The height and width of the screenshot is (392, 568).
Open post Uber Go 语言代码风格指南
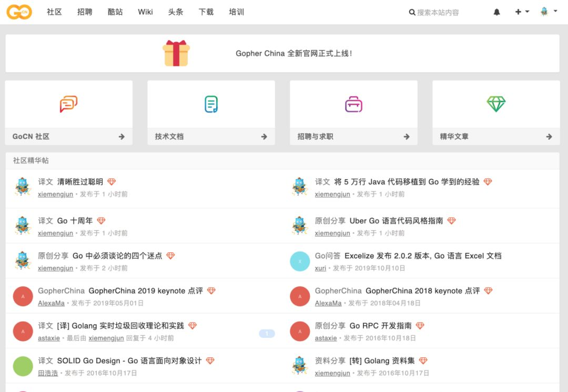pos(397,221)
